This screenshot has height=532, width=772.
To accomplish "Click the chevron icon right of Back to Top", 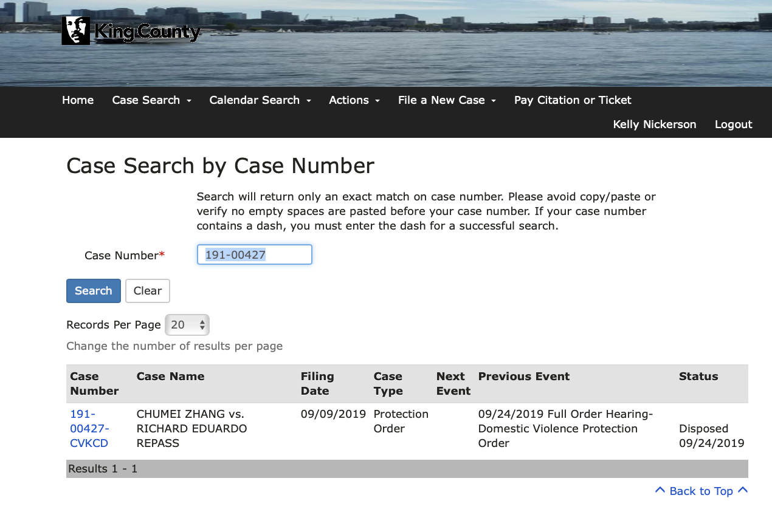I will (742, 490).
